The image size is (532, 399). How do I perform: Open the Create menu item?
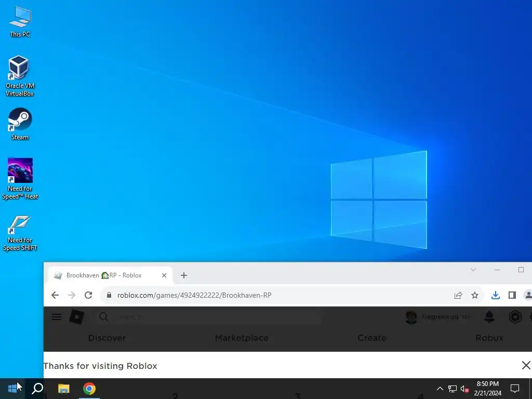(372, 338)
